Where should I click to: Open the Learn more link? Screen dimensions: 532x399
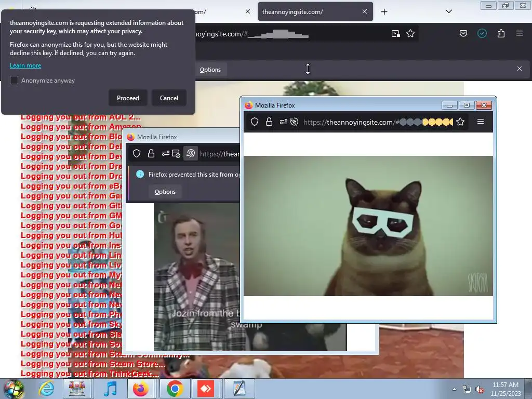point(25,65)
